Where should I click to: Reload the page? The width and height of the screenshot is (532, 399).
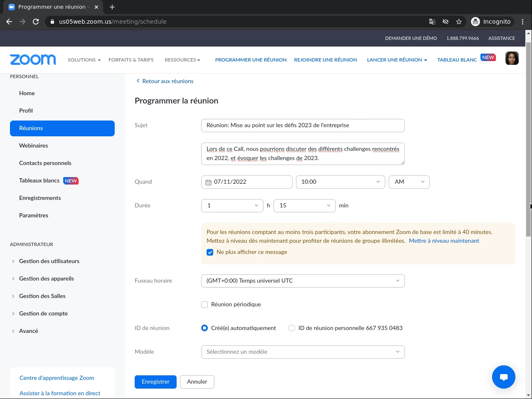36,22
